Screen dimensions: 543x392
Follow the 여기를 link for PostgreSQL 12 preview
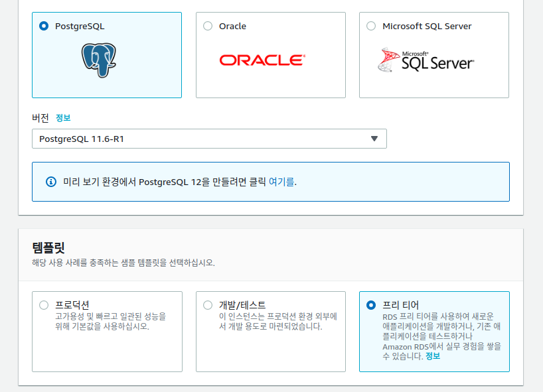281,182
